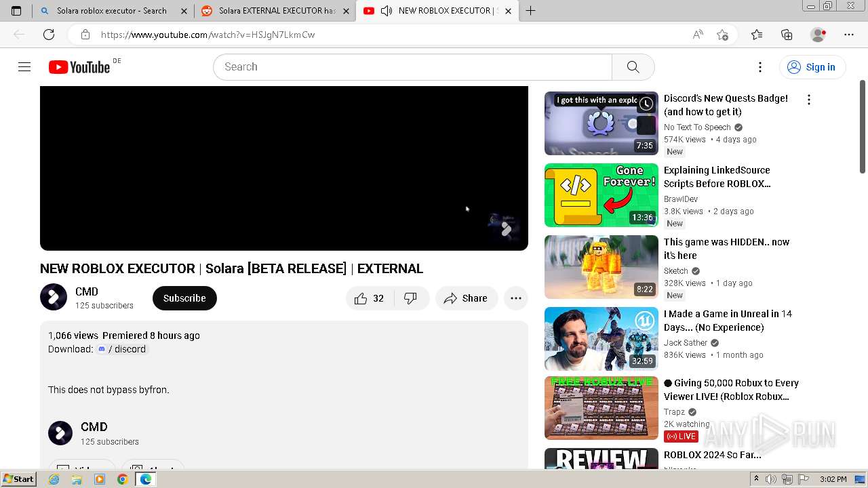
Task: Open the YouTube hamburger guide menu
Action: coord(24,66)
